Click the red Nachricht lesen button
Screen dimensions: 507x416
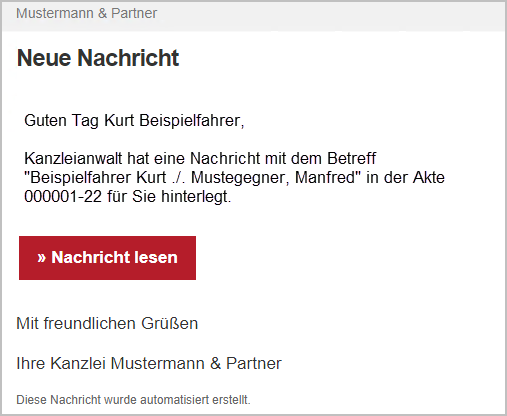107,258
